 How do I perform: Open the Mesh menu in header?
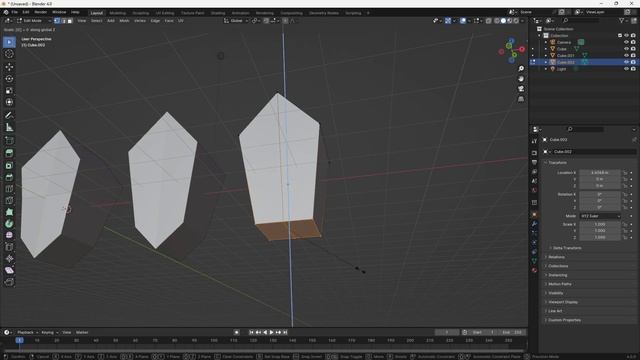pyautogui.click(x=124, y=20)
